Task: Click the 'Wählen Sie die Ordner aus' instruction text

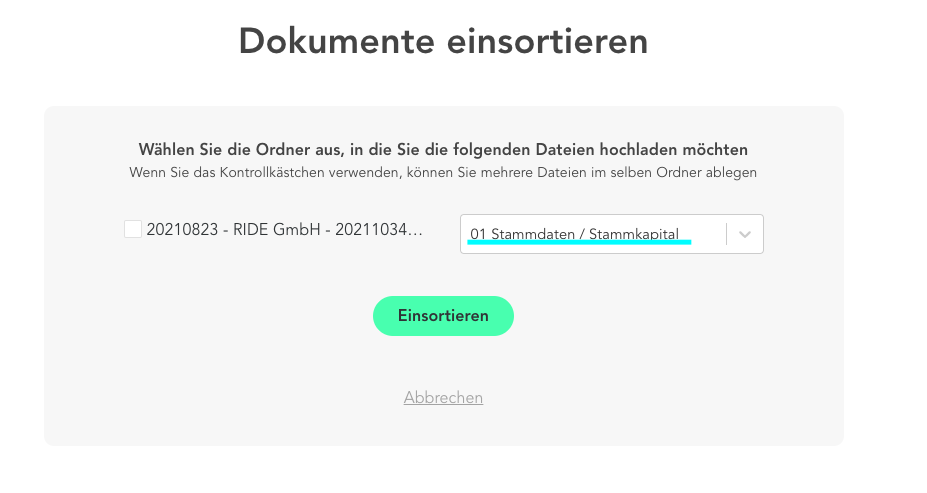Action: tap(443, 150)
